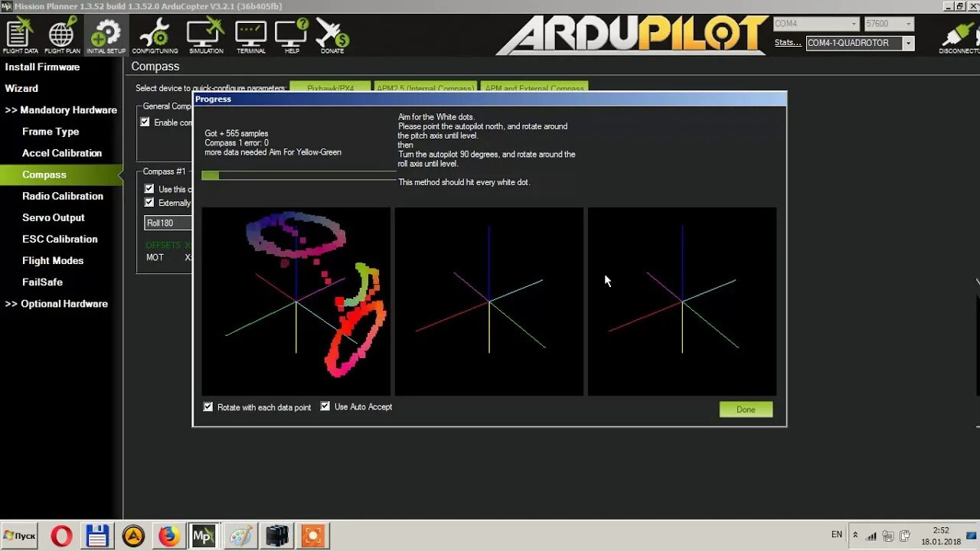Image resolution: width=980 pixels, height=551 pixels.
Task: Select Compass in sidebar
Action: click(x=61, y=174)
